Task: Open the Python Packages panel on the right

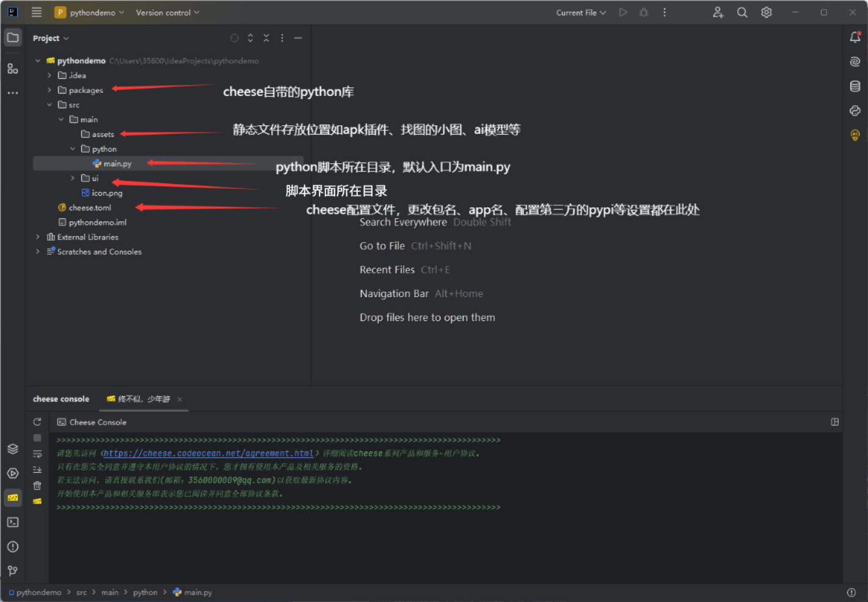Action: (x=855, y=111)
